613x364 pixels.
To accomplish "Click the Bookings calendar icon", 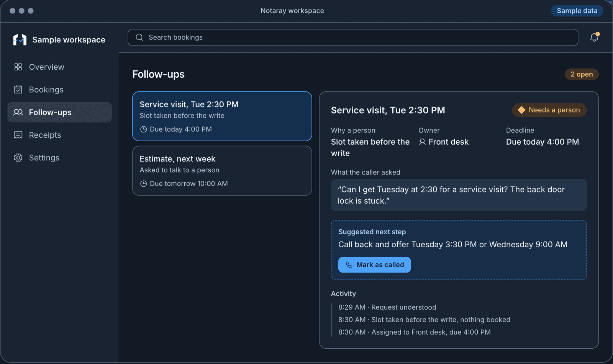I will (18, 90).
